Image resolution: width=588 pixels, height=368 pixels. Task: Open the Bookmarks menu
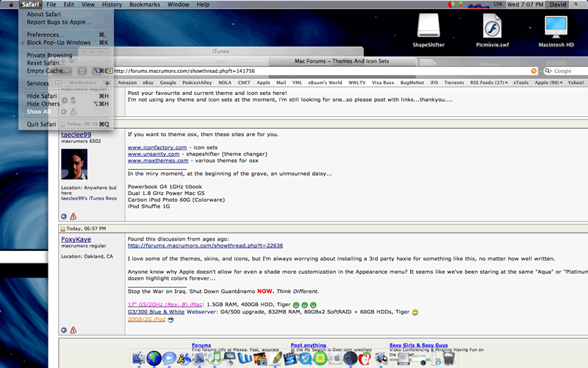click(144, 4)
